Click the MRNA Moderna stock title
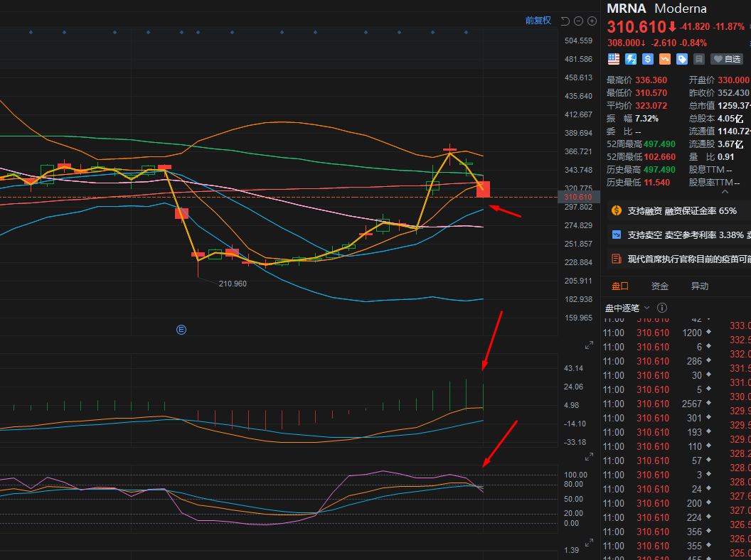The height and width of the screenshot is (560, 751). (656, 9)
